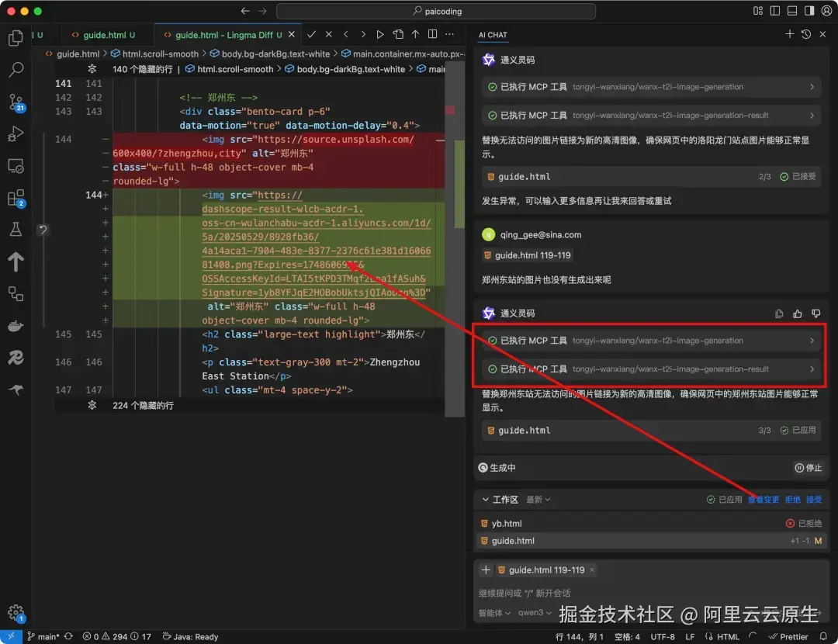838x644 pixels.
Task: Collapse the 工作区 section
Action: (485, 500)
